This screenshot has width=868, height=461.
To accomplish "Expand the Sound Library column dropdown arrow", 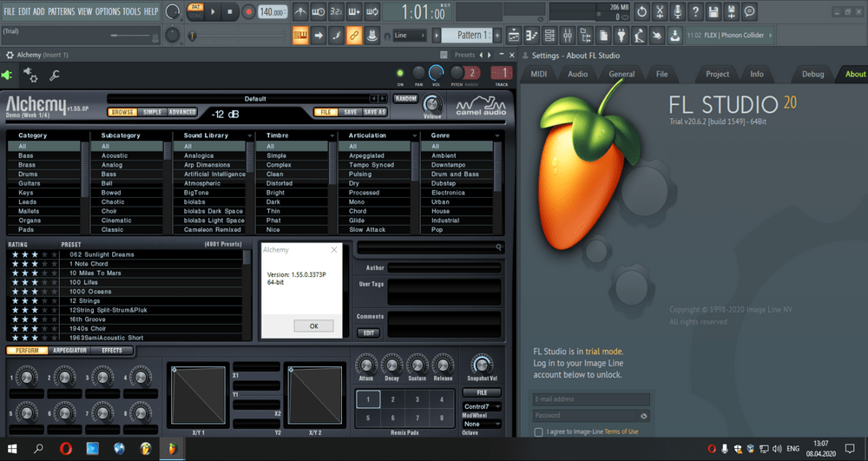I will pyautogui.click(x=250, y=135).
